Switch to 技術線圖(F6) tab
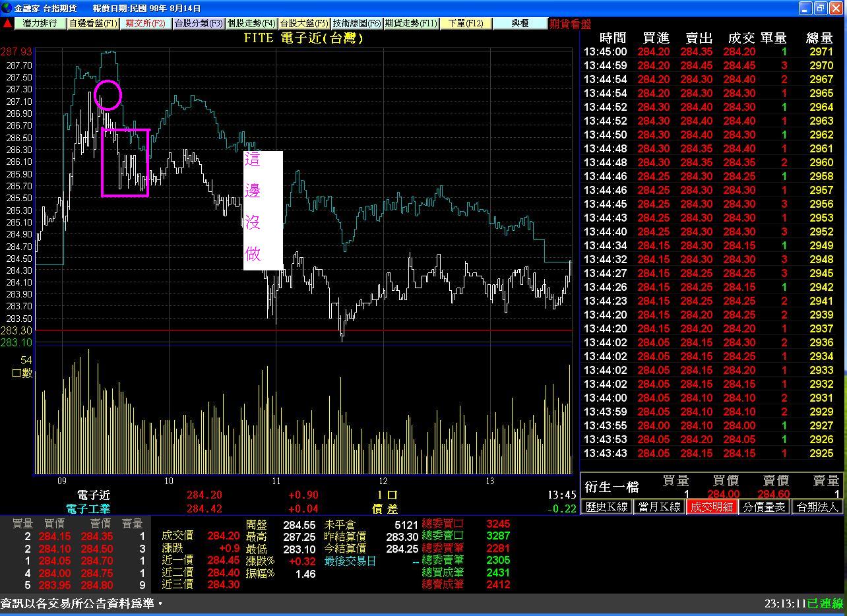The image size is (847, 616). point(356,23)
